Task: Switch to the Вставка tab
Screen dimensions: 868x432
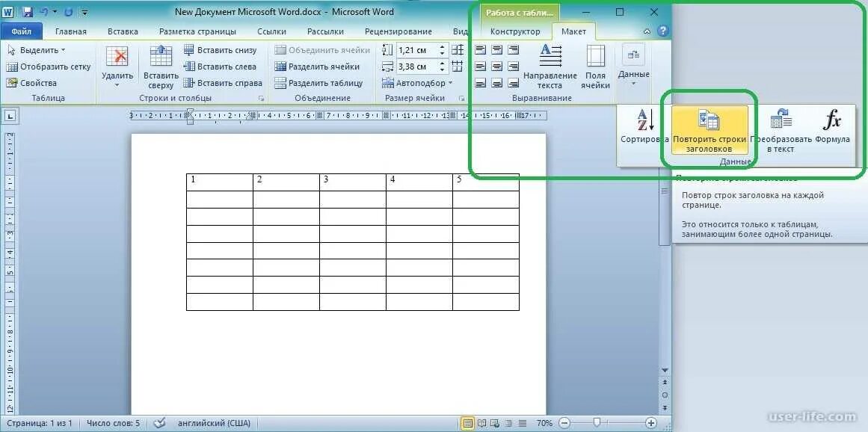Action: tap(123, 31)
